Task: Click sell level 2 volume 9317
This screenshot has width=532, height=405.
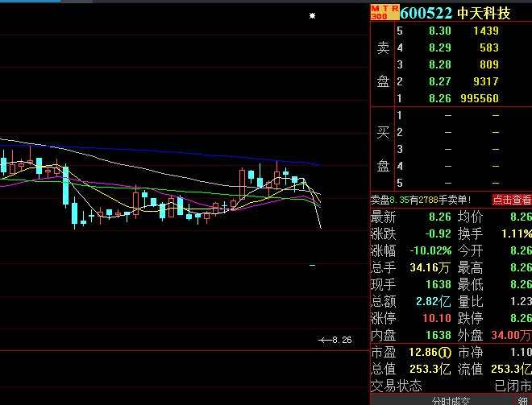Action: (x=486, y=81)
